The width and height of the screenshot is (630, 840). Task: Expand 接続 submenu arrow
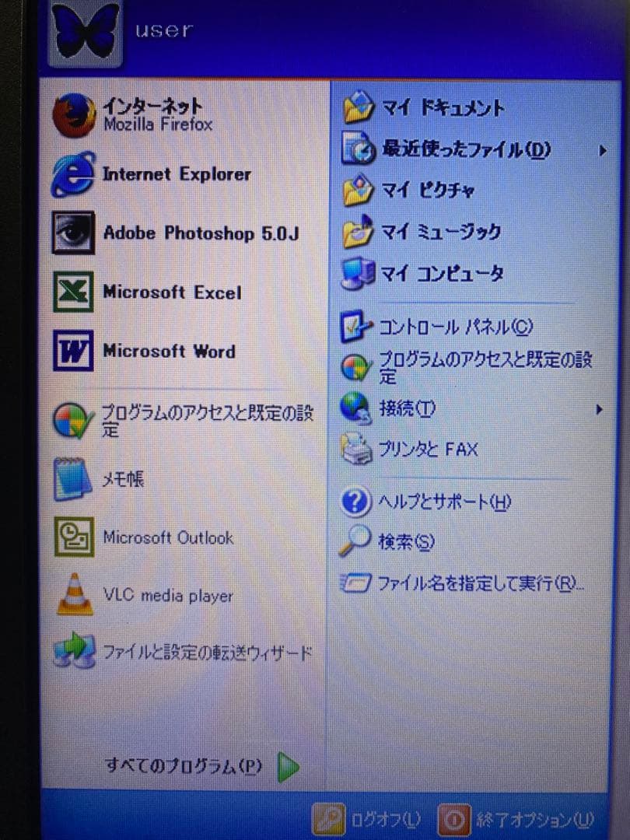600,410
